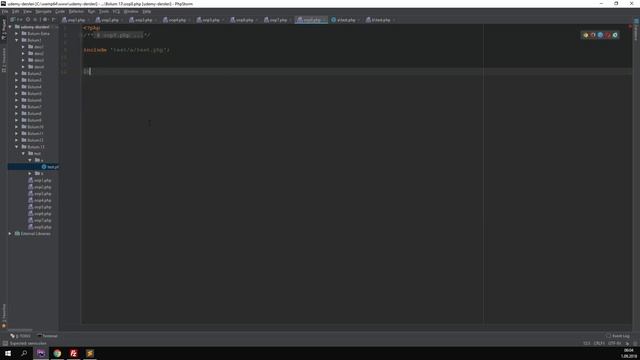Viewport: 640px width, 360px height.
Task: Open Windows Start menu
Action: pos(8,353)
